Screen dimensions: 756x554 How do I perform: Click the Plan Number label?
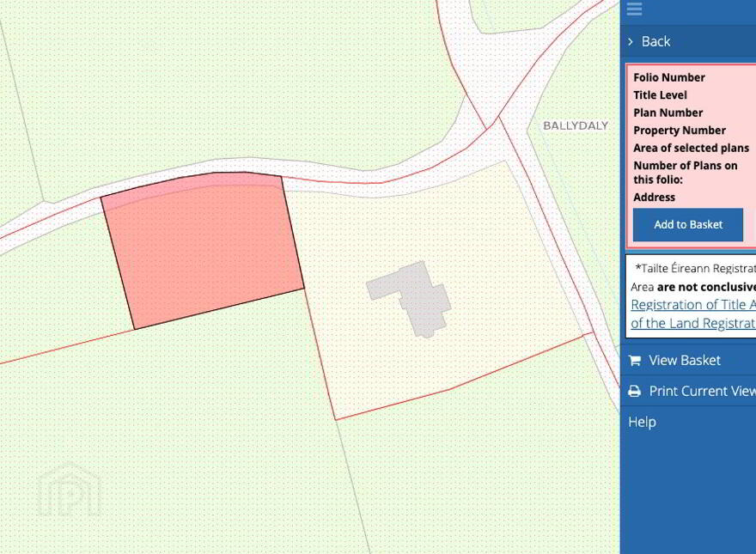(668, 113)
